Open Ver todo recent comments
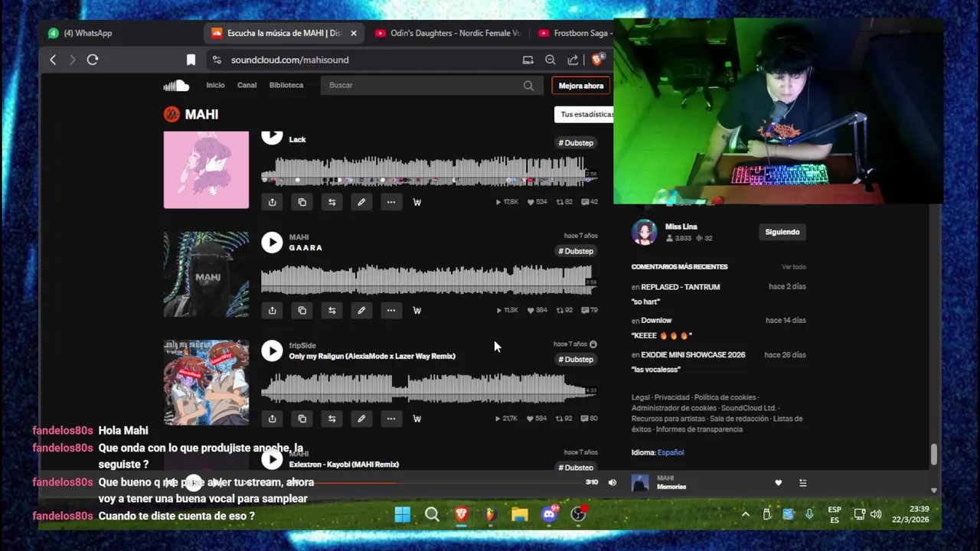980x551 pixels. tap(793, 267)
